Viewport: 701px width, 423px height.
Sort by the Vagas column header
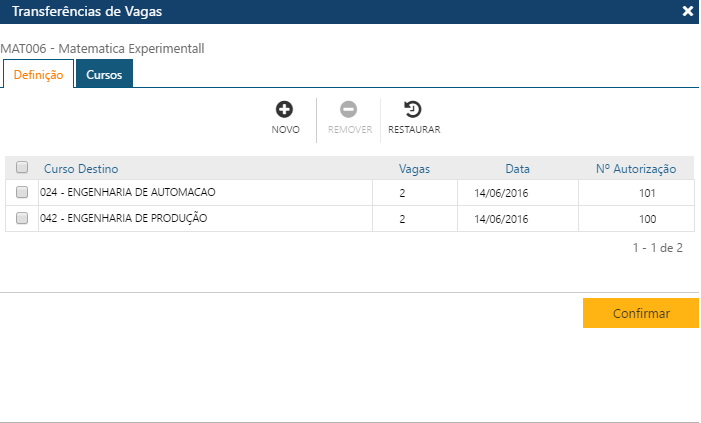tap(414, 169)
